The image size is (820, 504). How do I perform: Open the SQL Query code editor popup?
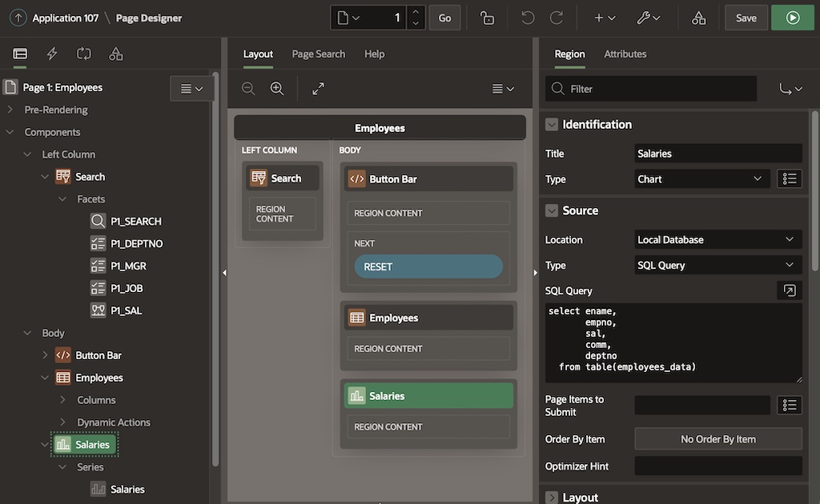[789, 290]
